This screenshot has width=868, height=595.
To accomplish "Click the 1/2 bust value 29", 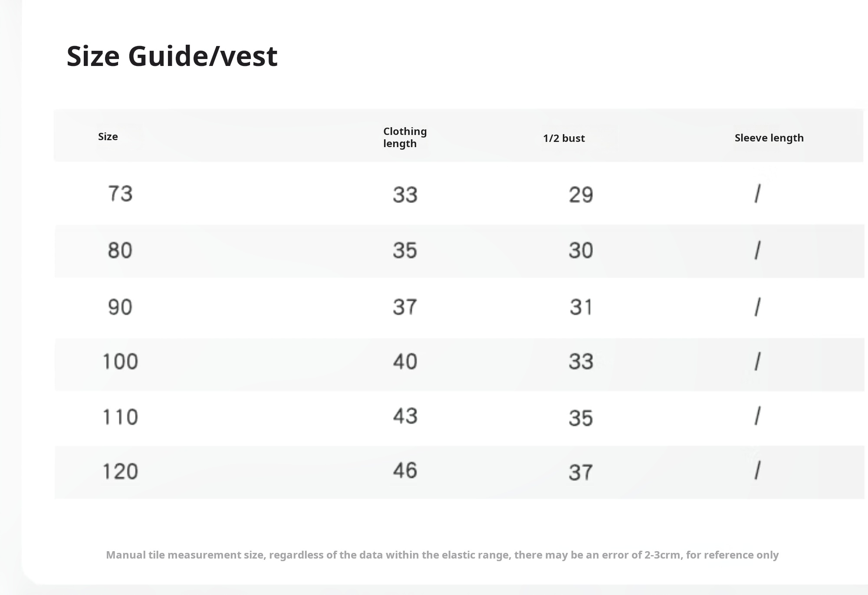I will pyautogui.click(x=581, y=194).
